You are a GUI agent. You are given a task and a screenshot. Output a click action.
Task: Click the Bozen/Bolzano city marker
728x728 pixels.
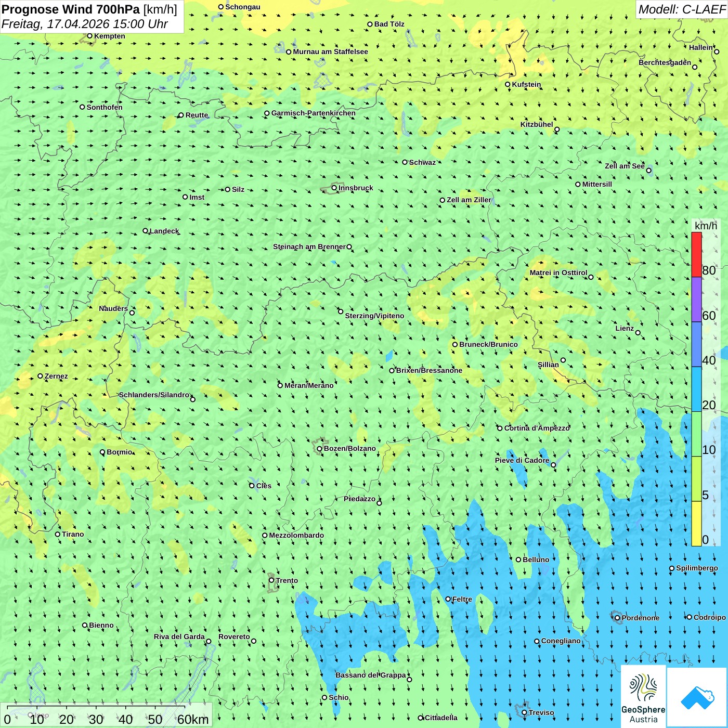319,448
